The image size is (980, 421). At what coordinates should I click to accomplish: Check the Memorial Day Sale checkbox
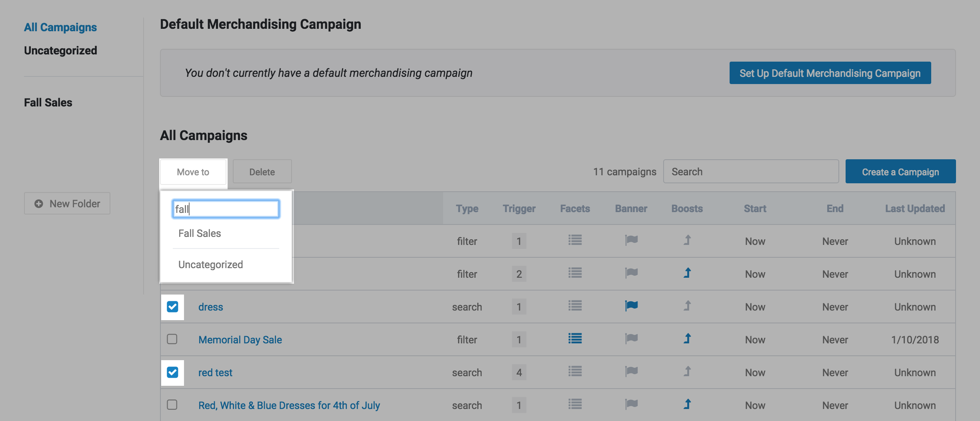(172, 339)
